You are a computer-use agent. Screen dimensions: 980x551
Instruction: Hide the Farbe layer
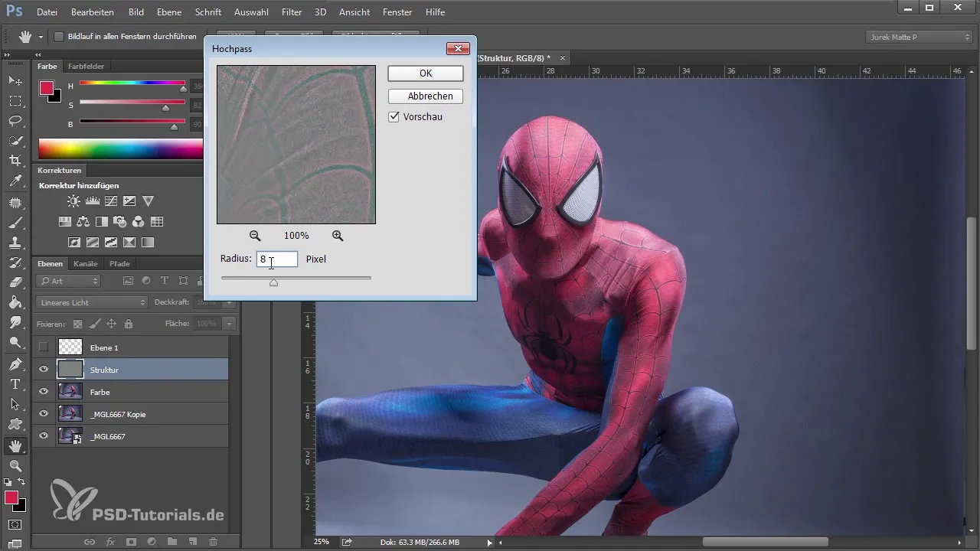coord(44,392)
